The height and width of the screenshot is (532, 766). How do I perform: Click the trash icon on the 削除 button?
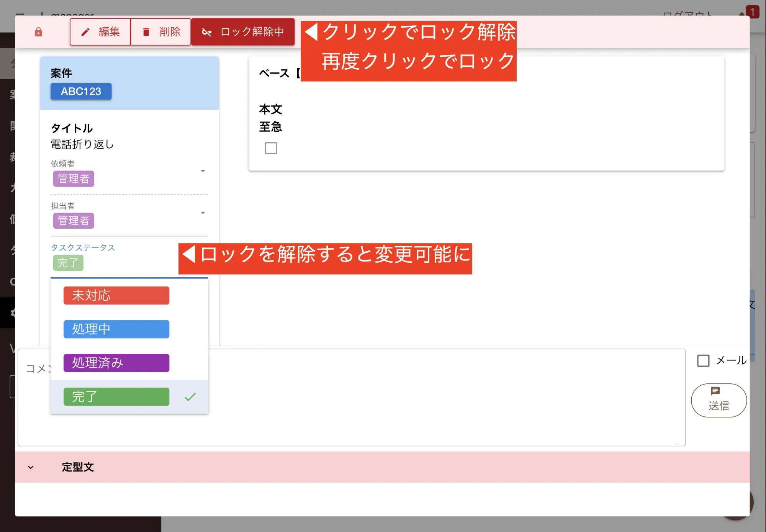point(146,32)
